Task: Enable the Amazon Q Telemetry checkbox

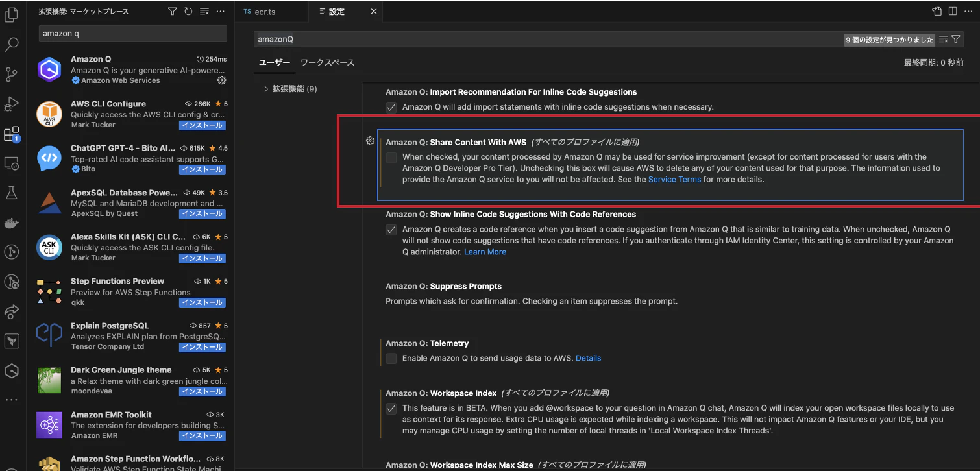Action: click(391, 359)
